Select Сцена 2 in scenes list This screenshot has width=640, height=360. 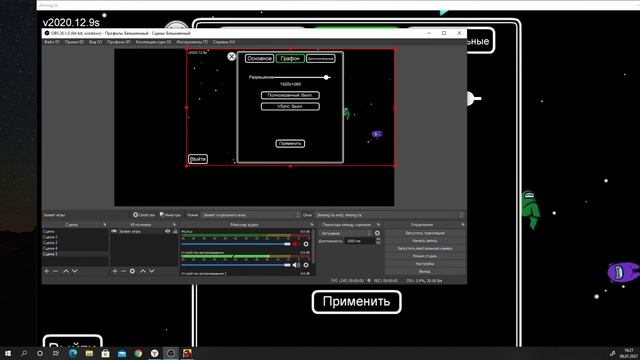tap(75, 237)
